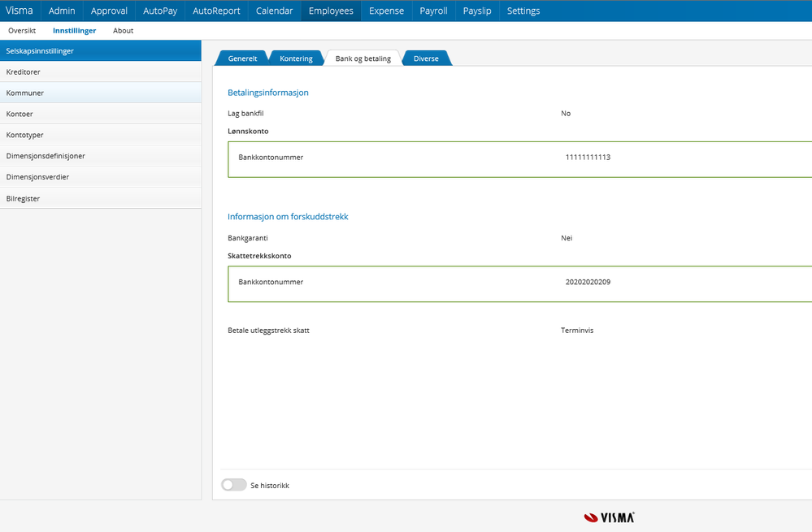Switch to the Oversikt sub-tab
The height and width of the screenshot is (532, 812).
coord(22,31)
